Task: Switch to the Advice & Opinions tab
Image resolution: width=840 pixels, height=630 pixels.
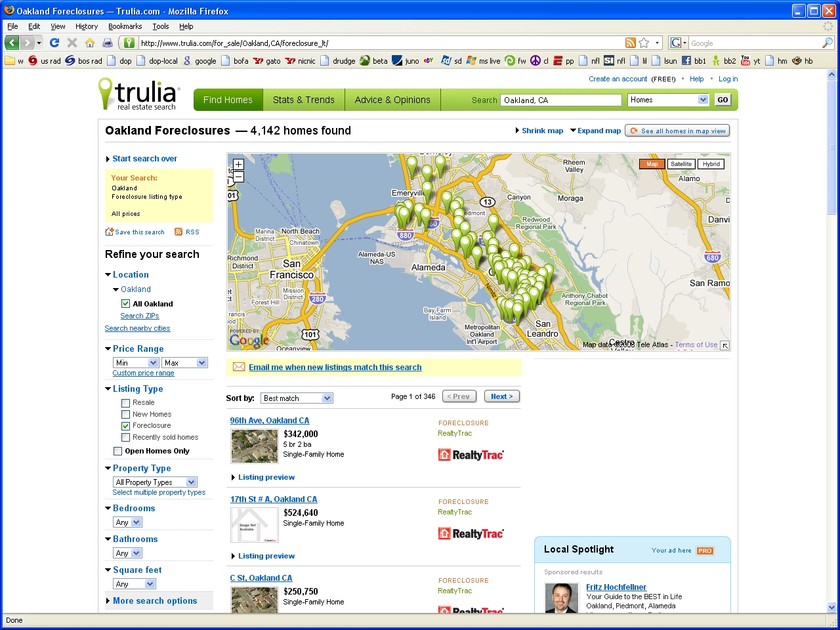Action: [x=392, y=100]
